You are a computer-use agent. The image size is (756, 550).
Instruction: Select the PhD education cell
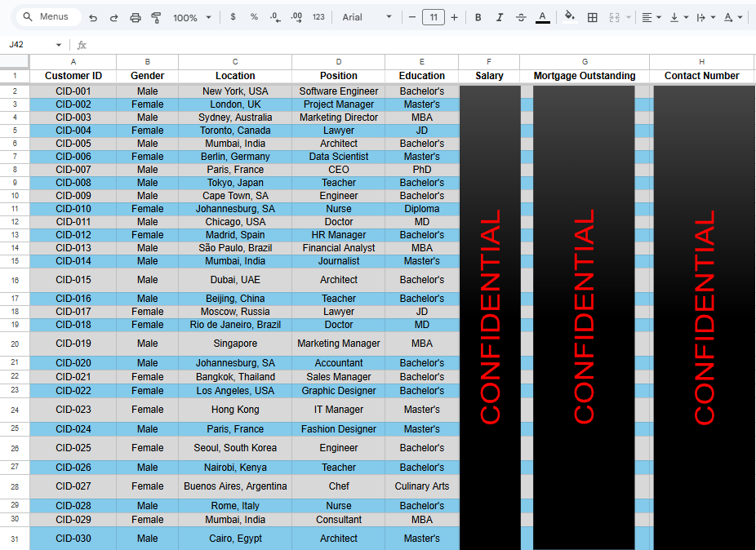coord(422,170)
